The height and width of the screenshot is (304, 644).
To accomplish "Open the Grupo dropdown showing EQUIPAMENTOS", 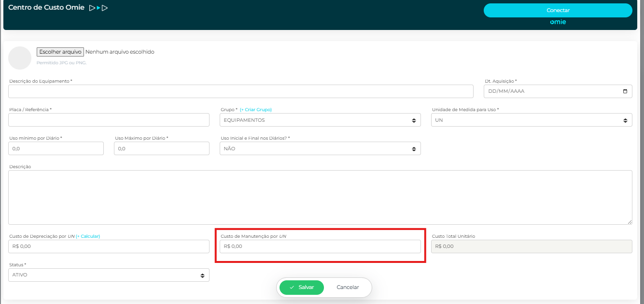I will (x=320, y=120).
